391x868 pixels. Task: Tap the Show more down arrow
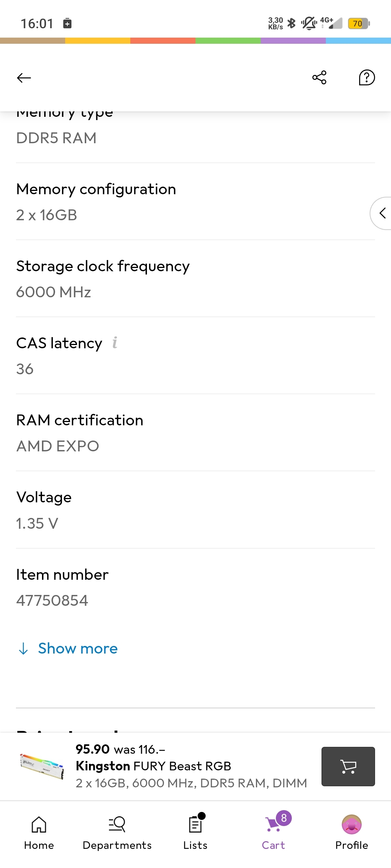pyautogui.click(x=24, y=649)
